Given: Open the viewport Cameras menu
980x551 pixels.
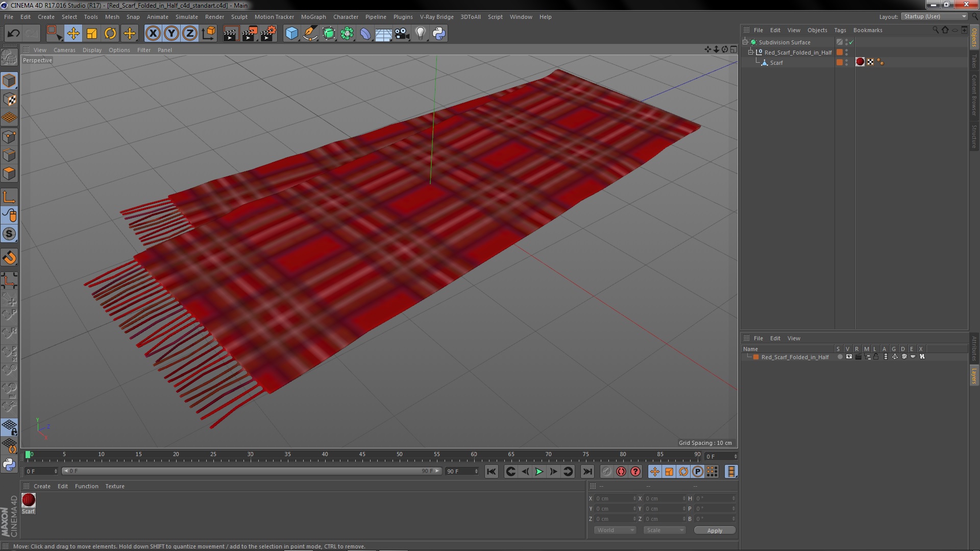Looking at the screenshot, I should coord(64,50).
